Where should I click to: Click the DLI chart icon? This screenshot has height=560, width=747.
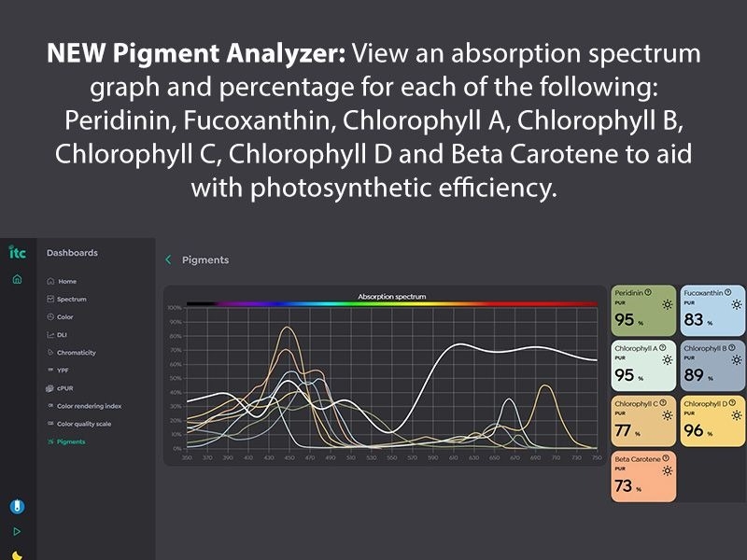tap(50, 334)
